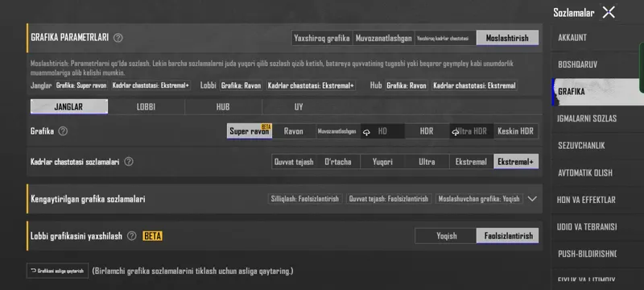Open help icon beside Kadrlar chastotasi sozlamalari
Screen dimensions: 644x290
[129, 162]
